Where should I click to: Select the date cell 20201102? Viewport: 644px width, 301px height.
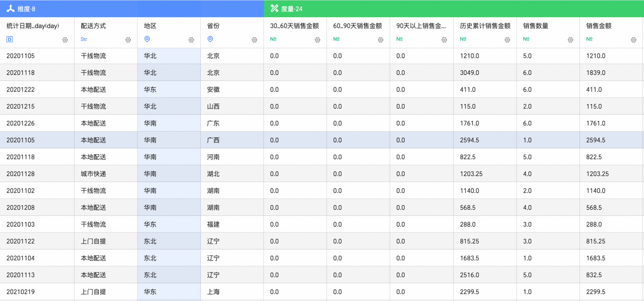click(37, 191)
